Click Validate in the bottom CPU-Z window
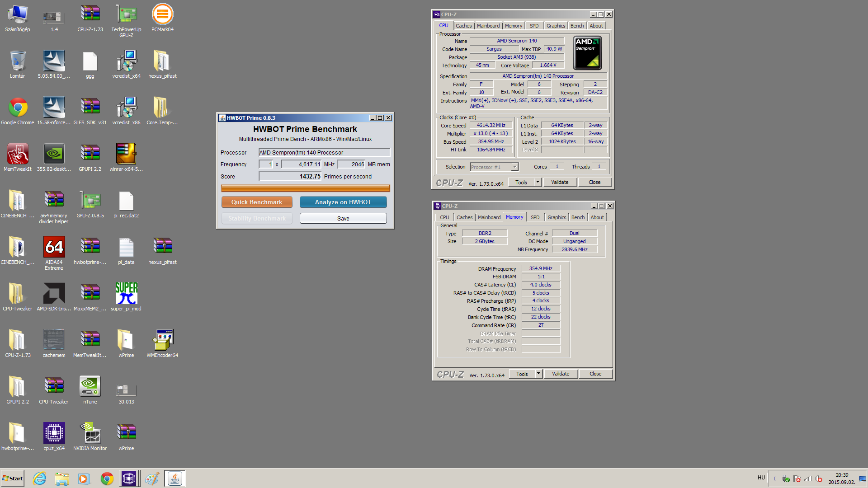 561,374
